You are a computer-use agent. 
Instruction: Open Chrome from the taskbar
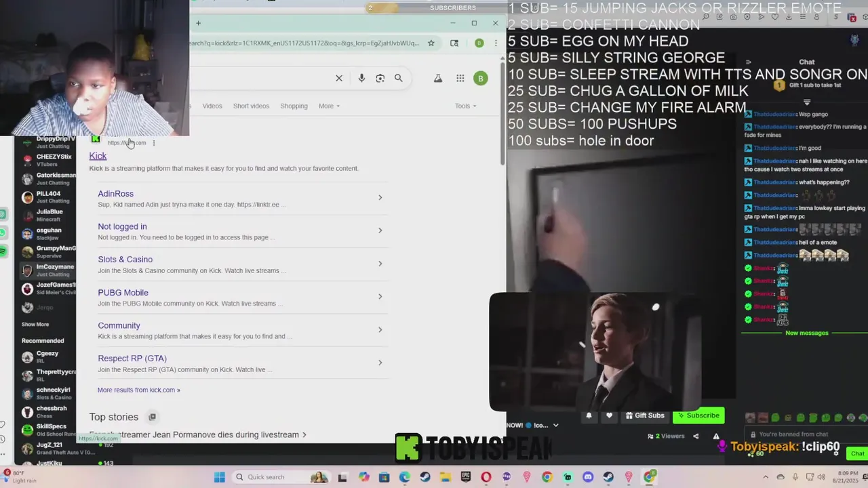tap(547, 477)
